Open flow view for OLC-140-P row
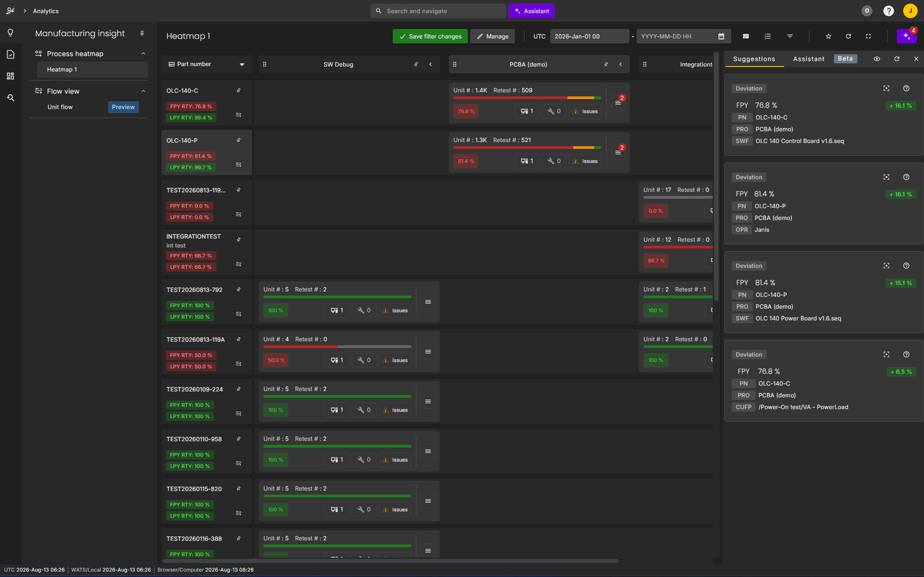Viewport: 924px width, 577px height. (x=238, y=165)
